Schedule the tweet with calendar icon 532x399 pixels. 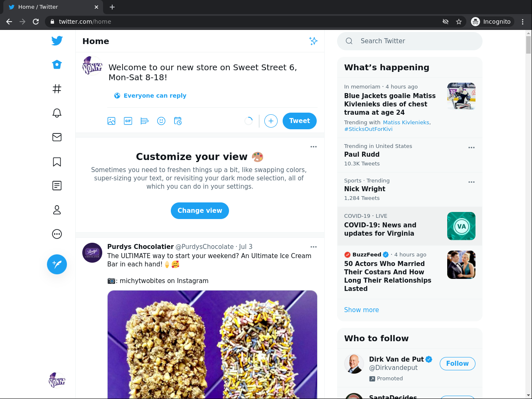pos(178,121)
